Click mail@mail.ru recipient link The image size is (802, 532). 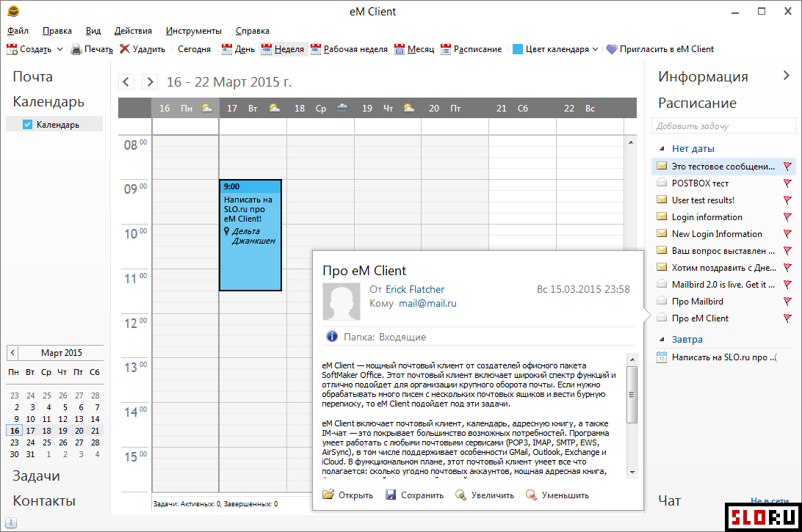point(427,303)
